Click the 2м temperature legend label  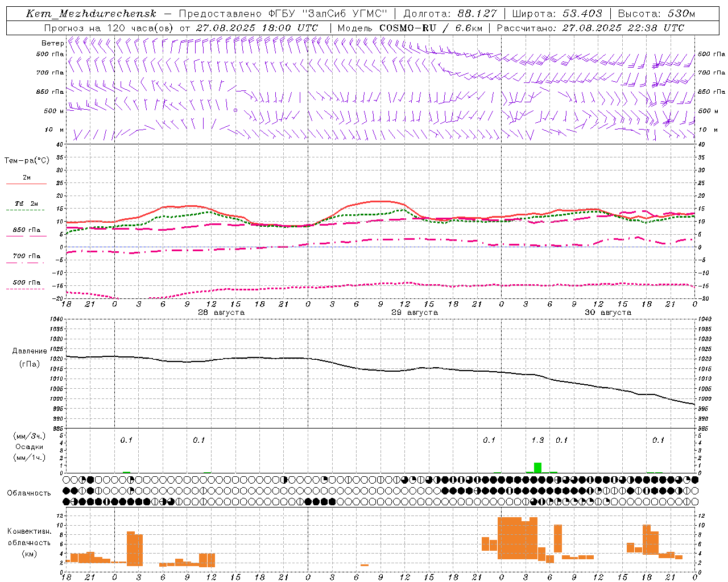[27, 177]
